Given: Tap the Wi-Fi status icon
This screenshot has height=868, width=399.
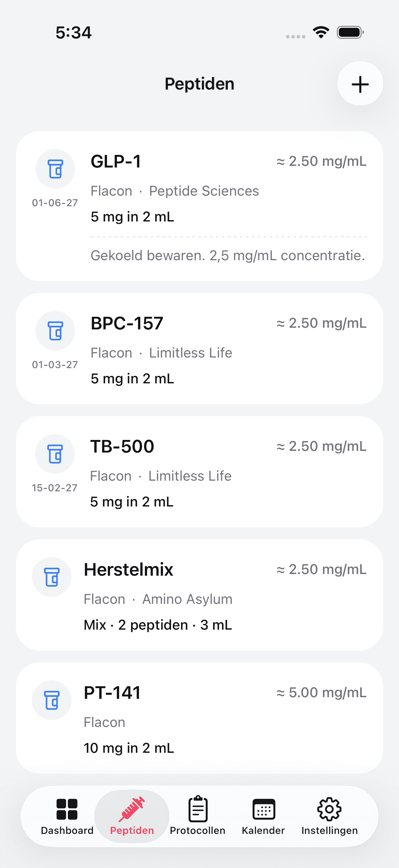Looking at the screenshot, I should point(321,32).
